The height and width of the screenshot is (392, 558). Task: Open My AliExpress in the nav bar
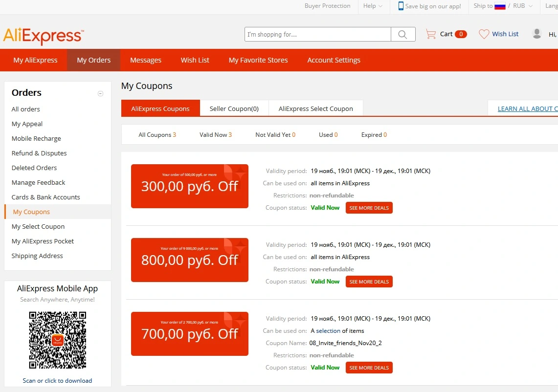(x=35, y=60)
